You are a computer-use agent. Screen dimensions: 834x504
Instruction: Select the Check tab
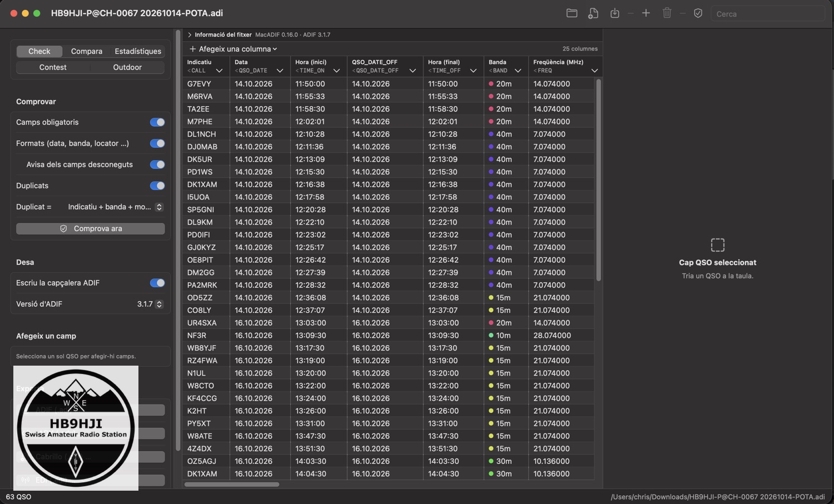click(x=39, y=51)
